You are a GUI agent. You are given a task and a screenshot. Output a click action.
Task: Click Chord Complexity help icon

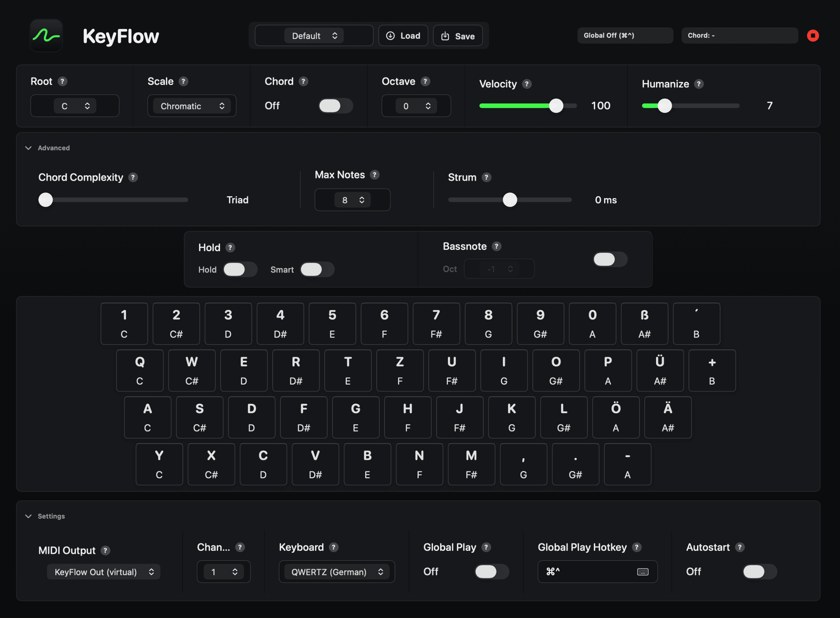(133, 177)
